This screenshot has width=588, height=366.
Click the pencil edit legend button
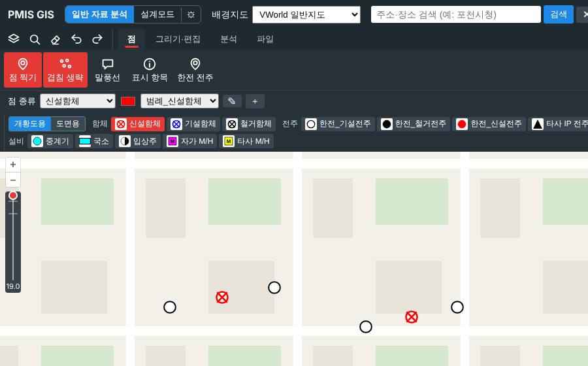point(232,101)
